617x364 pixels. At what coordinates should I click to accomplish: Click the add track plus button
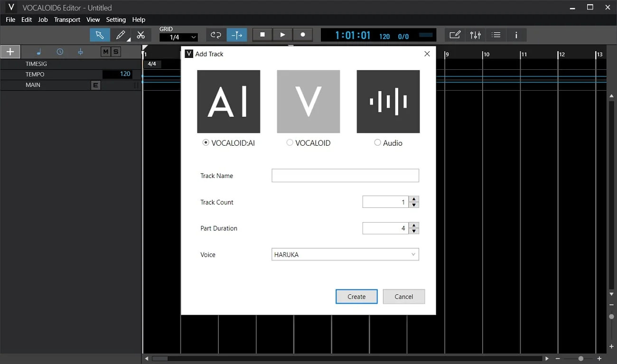pyautogui.click(x=10, y=52)
